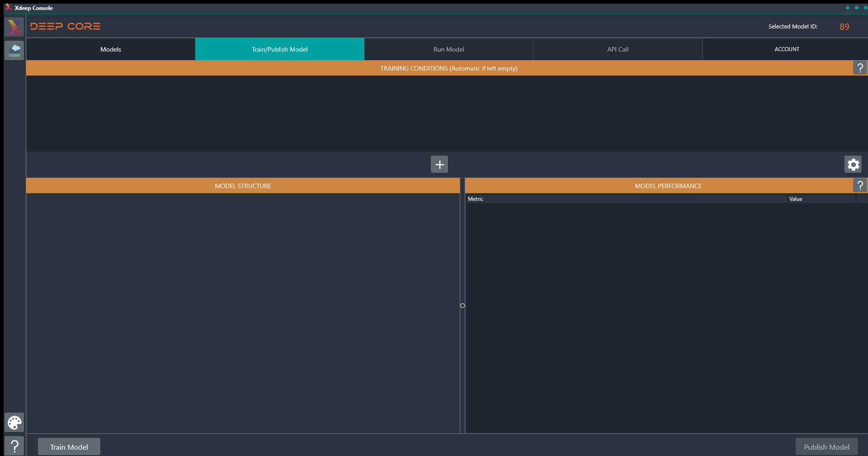Open help for Training Conditions section
This screenshot has height=456, width=868.
pyautogui.click(x=860, y=68)
